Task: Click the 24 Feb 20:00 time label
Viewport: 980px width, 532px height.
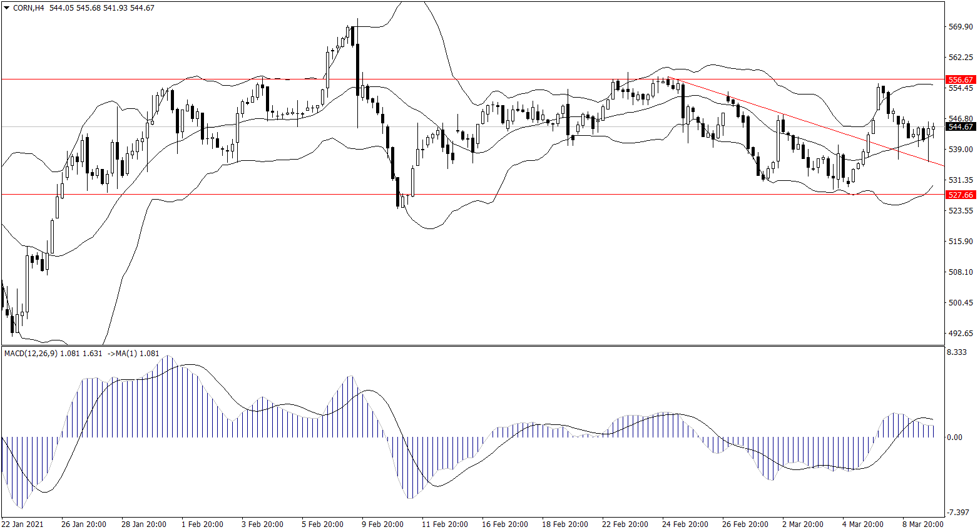Action: (685, 524)
